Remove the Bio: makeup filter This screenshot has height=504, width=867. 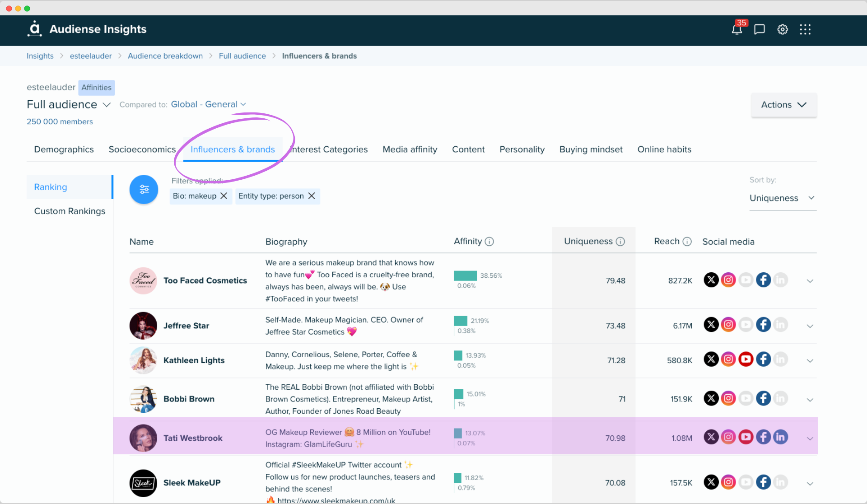click(x=223, y=196)
